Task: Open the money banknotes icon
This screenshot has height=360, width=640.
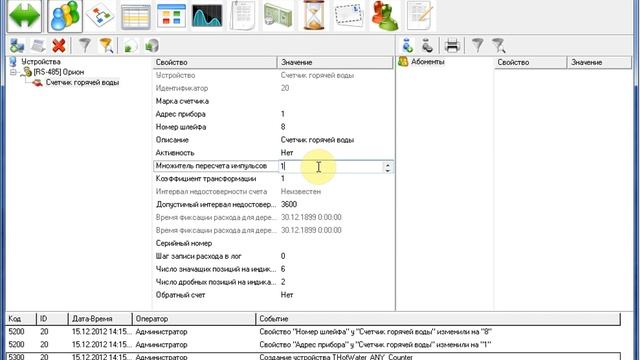Action: tap(278, 16)
